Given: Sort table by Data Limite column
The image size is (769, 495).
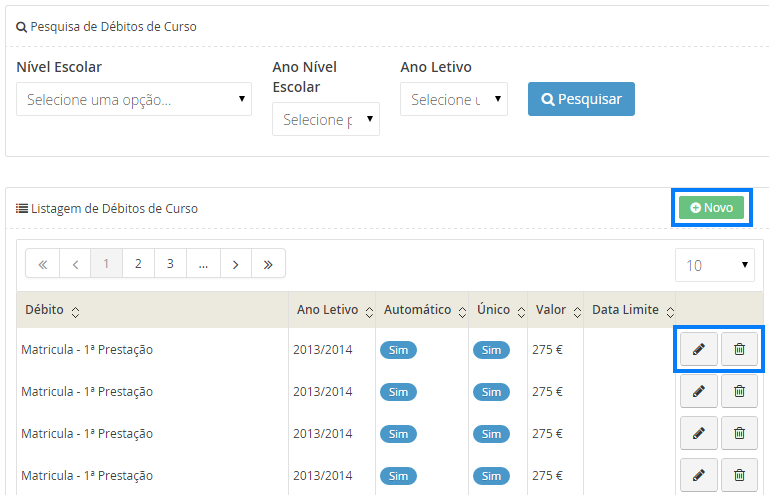Looking at the screenshot, I should [x=669, y=311].
